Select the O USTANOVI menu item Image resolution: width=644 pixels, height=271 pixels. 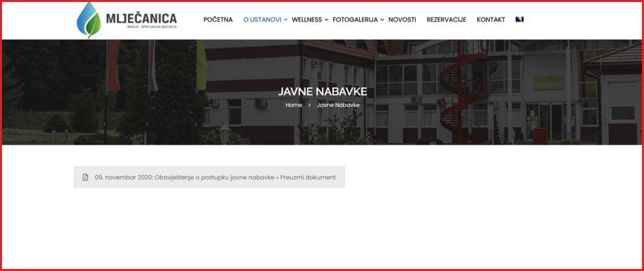[x=262, y=20]
